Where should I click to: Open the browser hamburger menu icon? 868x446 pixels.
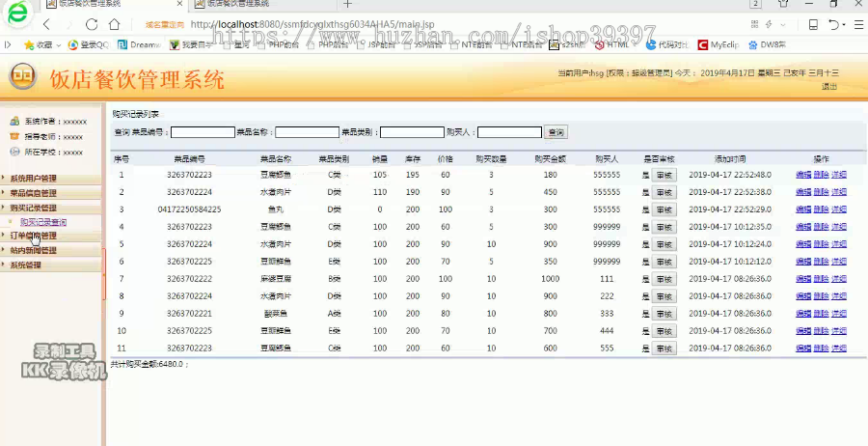point(858,24)
